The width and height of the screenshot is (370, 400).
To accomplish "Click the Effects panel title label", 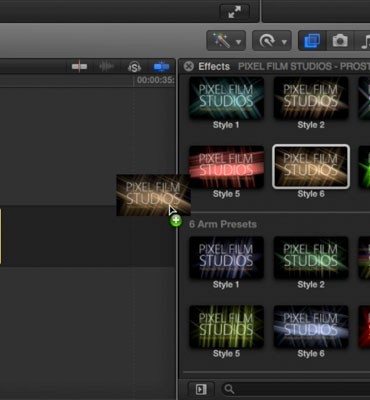I will [x=214, y=66].
